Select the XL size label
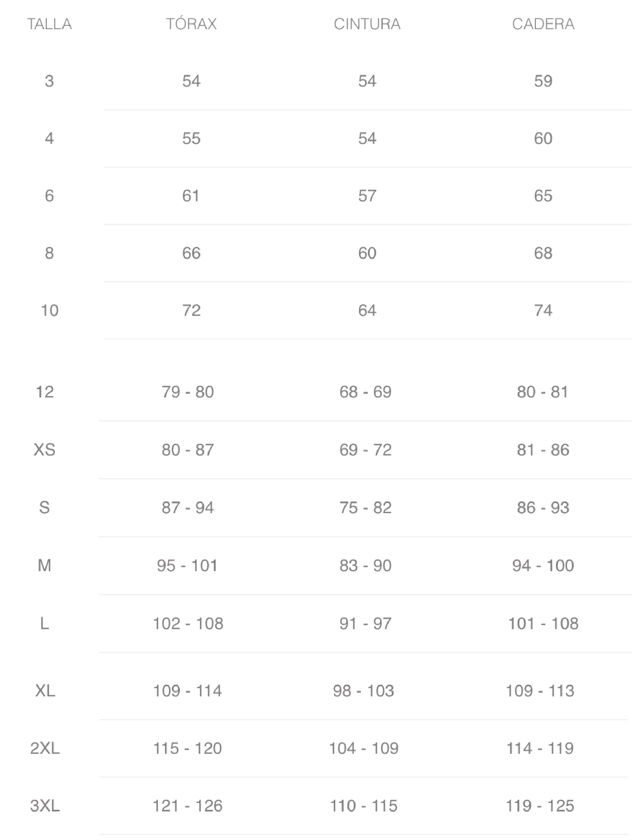This screenshot has width=639, height=840. coord(45,691)
